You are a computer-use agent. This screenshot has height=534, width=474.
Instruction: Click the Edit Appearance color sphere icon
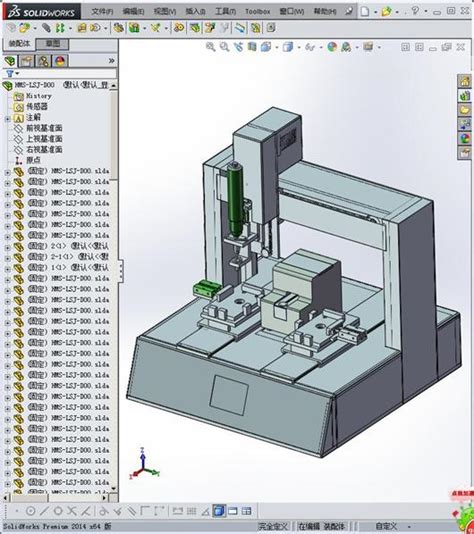[332, 47]
